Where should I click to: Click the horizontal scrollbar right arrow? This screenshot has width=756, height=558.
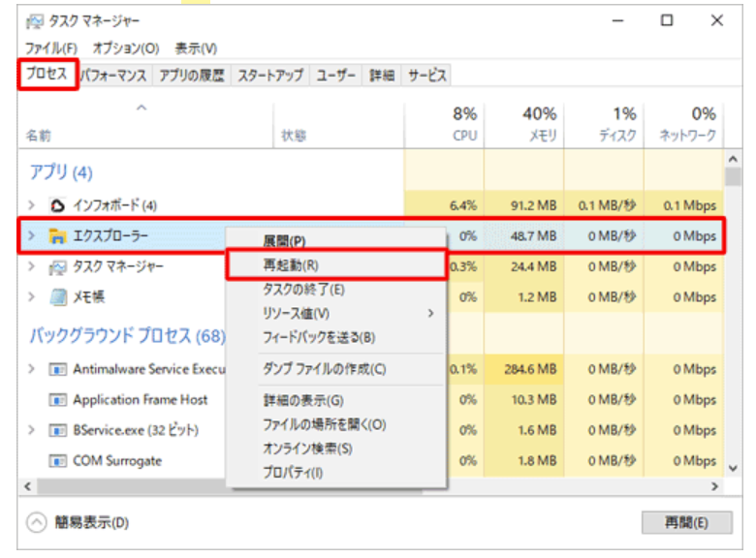pos(714,486)
